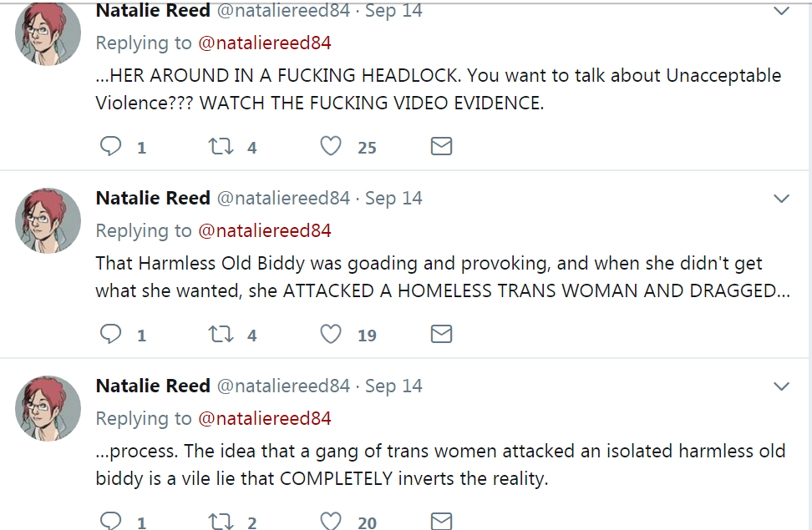Open more menu on vile lie tweet

[x=782, y=386]
